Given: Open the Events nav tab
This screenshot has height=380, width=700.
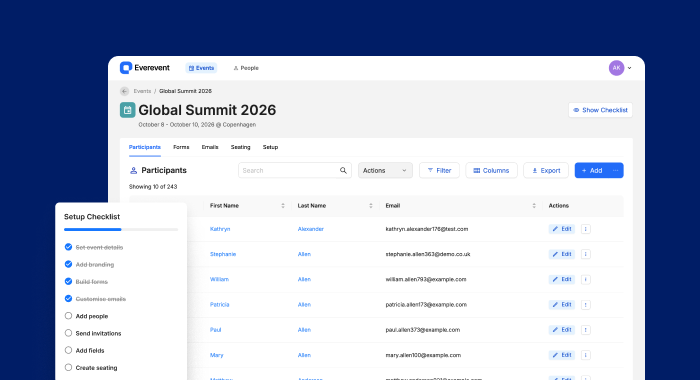Looking at the screenshot, I should tap(201, 68).
